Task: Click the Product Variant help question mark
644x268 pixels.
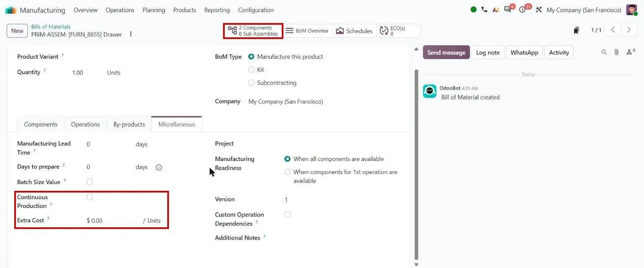Action: click(x=63, y=55)
